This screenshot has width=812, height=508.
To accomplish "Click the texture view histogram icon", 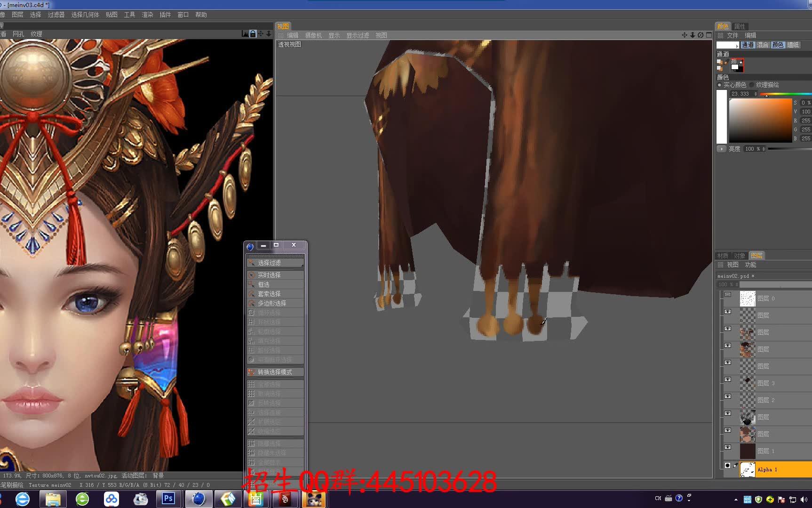I will pos(245,34).
